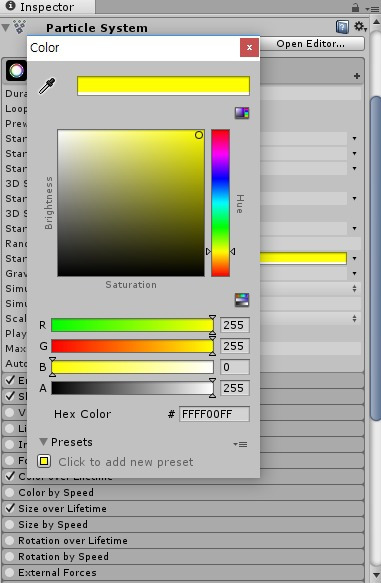
Task: Open dropdown arrow of the first Start row
Action: (355, 138)
